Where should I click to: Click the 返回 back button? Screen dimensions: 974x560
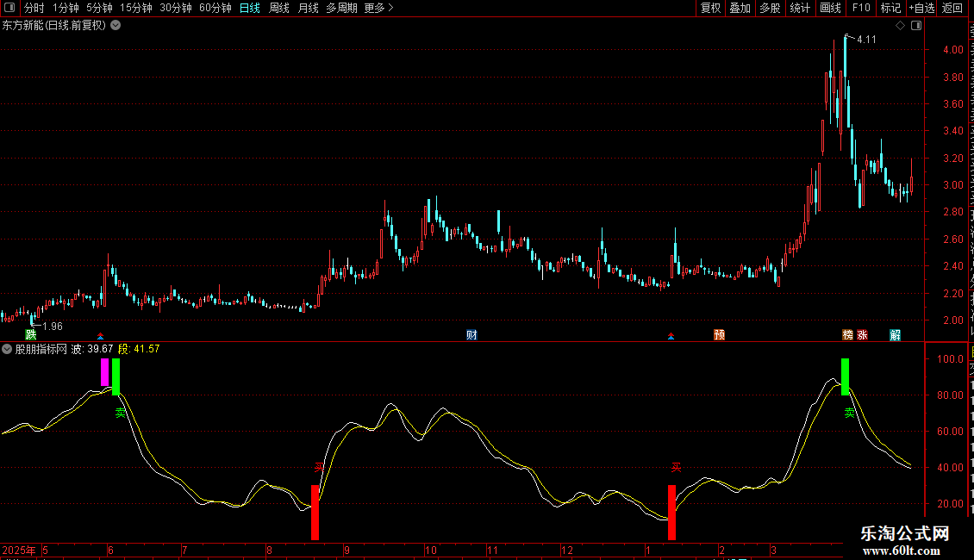[952, 8]
